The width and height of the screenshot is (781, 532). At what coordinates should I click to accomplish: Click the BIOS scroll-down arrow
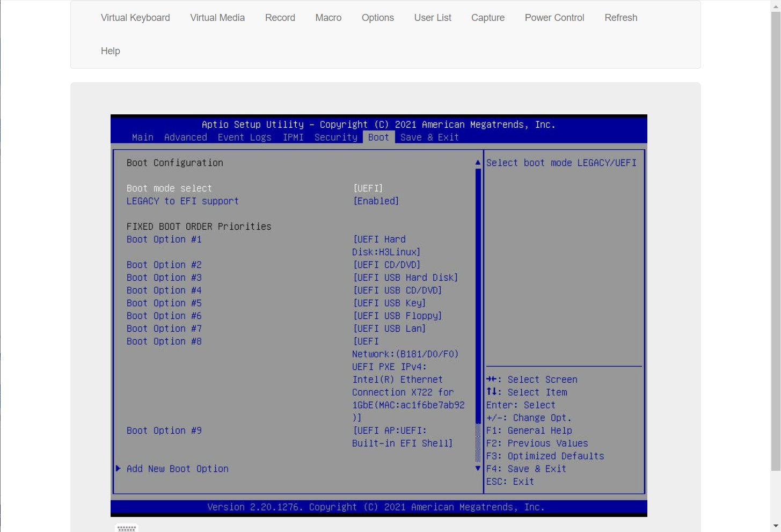click(478, 469)
